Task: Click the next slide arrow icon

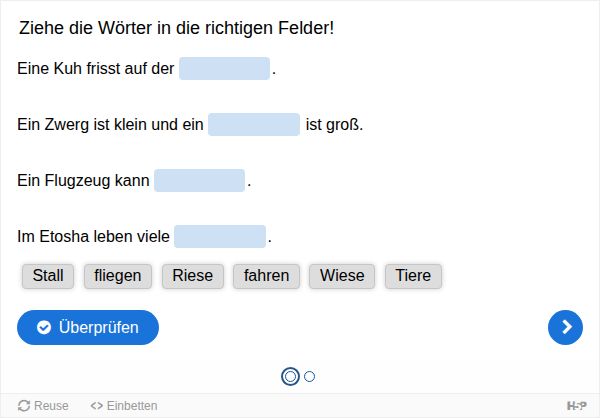Action: 565,327
